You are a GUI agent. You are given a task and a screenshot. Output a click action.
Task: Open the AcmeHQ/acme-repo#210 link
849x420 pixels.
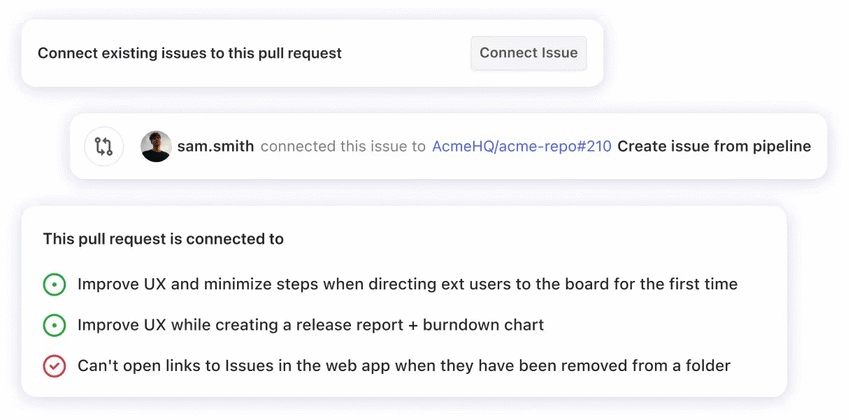point(521,147)
